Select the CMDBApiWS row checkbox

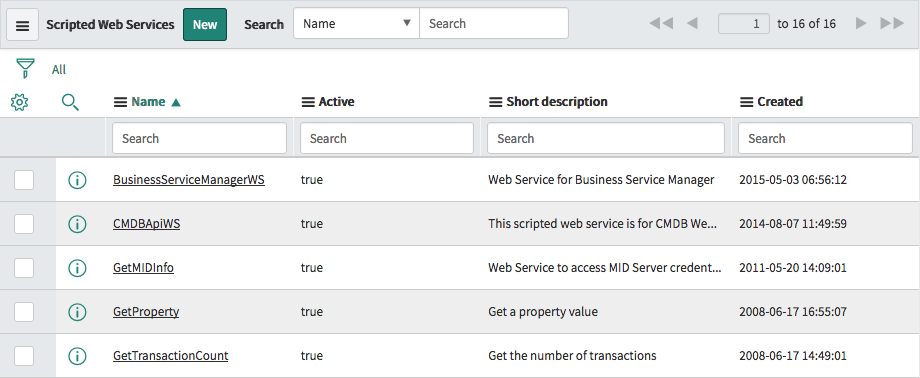click(x=24, y=224)
